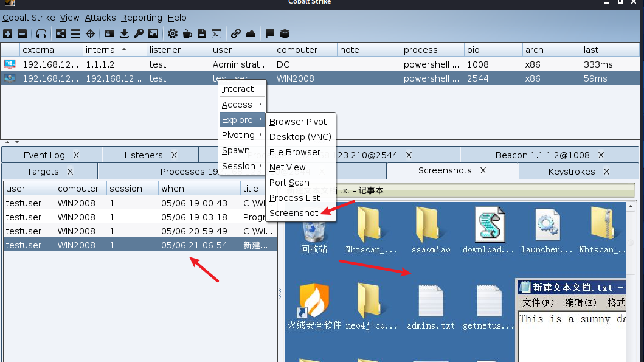Image resolution: width=644 pixels, height=362 pixels.
Task: Select Process List in Explore submenu
Action: 300,198
